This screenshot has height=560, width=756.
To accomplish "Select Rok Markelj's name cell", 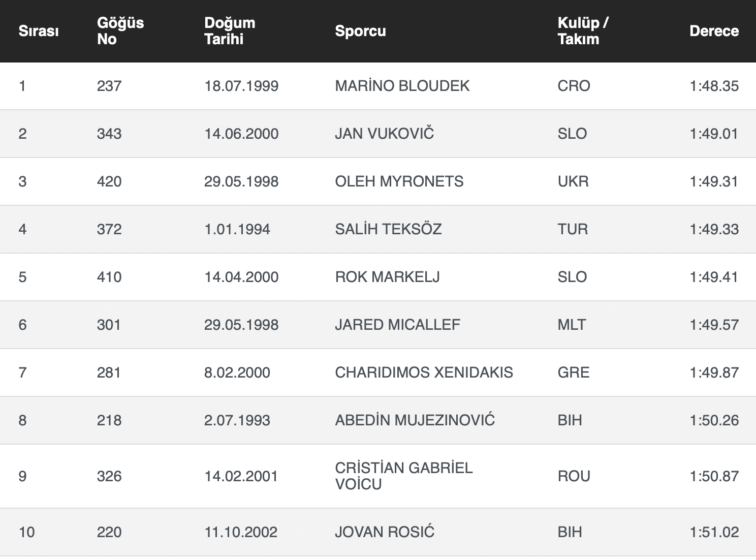I will click(387, 277).
